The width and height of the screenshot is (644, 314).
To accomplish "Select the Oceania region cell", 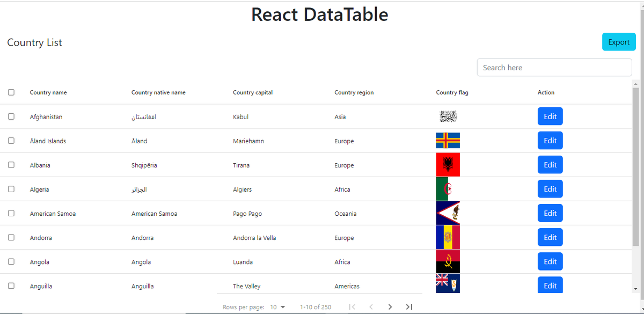I will point(345,214).
